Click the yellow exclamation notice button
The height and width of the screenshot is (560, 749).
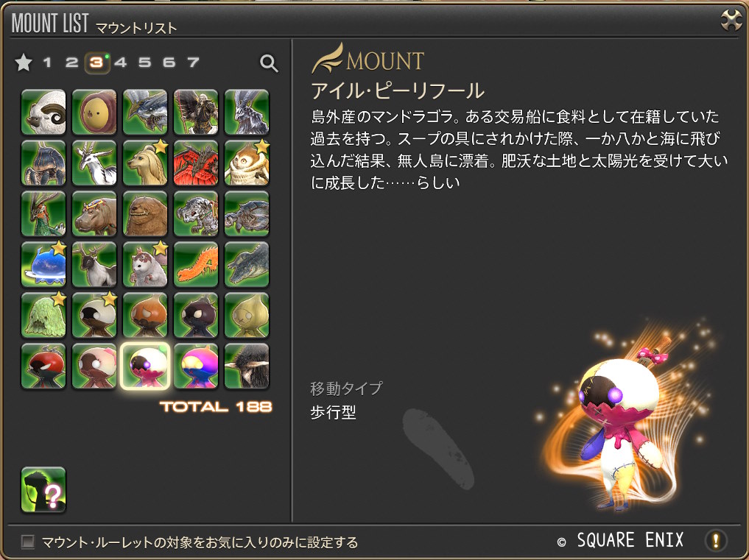pyautogui.click(x=716, y=540)
